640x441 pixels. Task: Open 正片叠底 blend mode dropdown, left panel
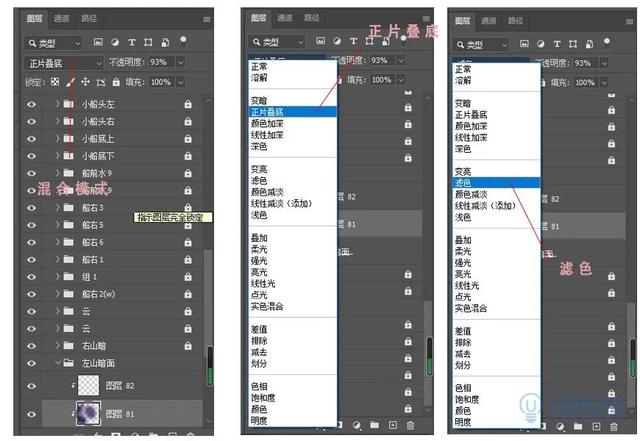pyautogui.click(x=64, y=63)
